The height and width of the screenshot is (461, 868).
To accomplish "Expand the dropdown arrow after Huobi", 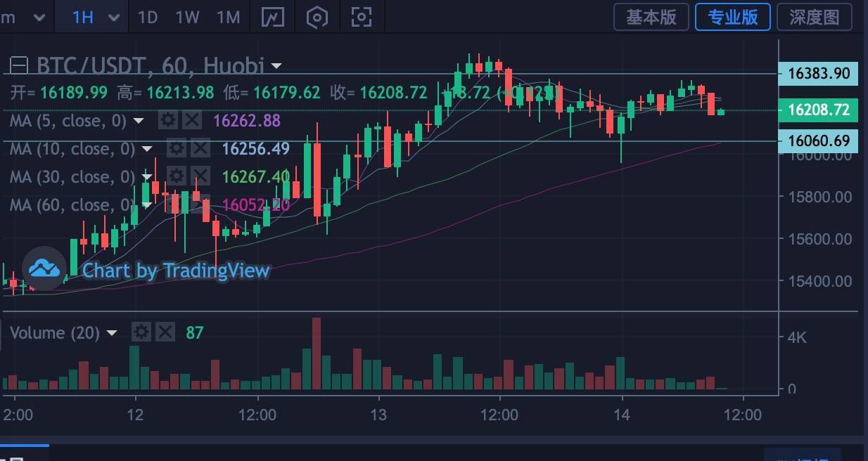I will coord(276,66).
